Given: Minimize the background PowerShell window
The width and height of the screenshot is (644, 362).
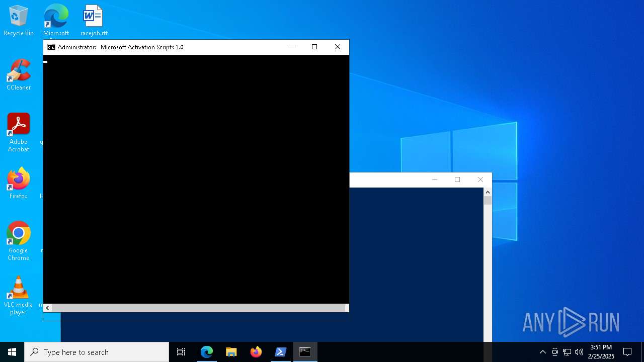Looking at the screenshot, I should coord(435,180).
